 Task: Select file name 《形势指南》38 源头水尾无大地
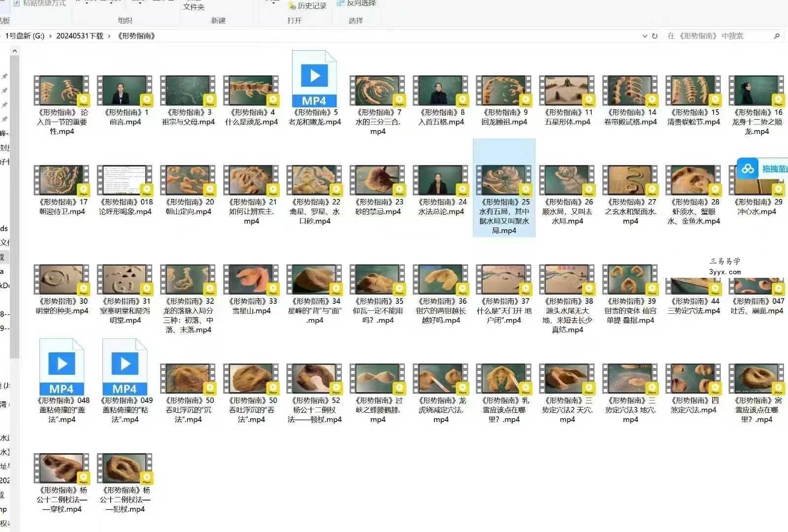coord(567,315)
